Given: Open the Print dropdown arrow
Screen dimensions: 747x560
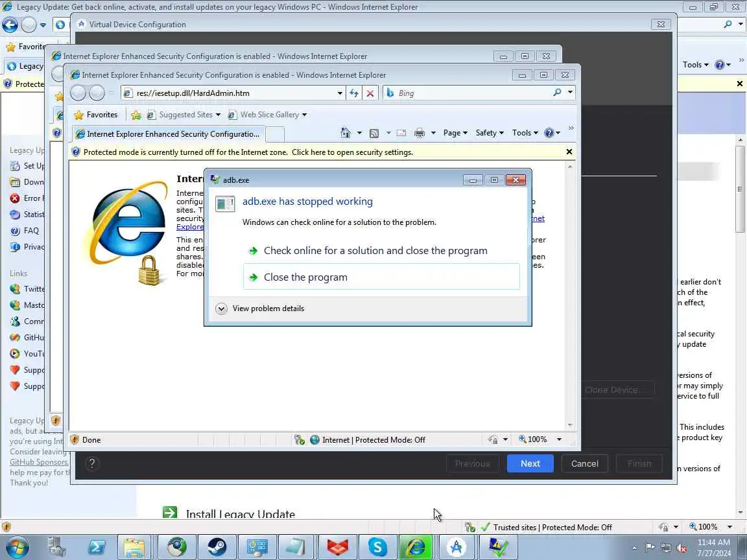Looking at the screenshot, I should coord(433,133).
